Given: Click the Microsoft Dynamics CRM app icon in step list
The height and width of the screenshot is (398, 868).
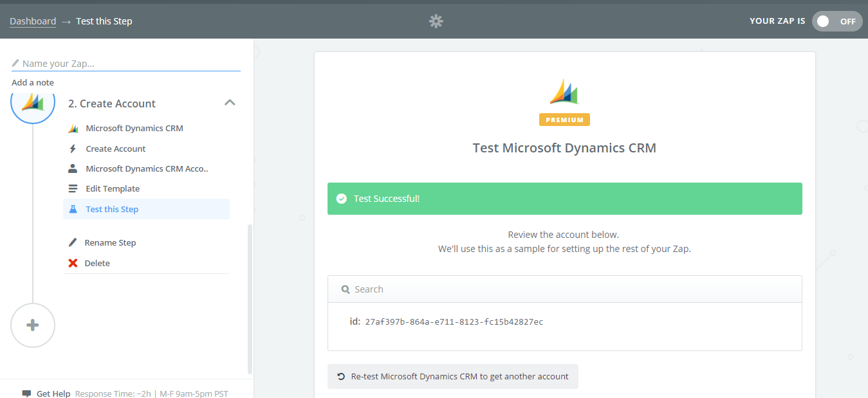Looking at the screenshot, I should coord(73,129).
